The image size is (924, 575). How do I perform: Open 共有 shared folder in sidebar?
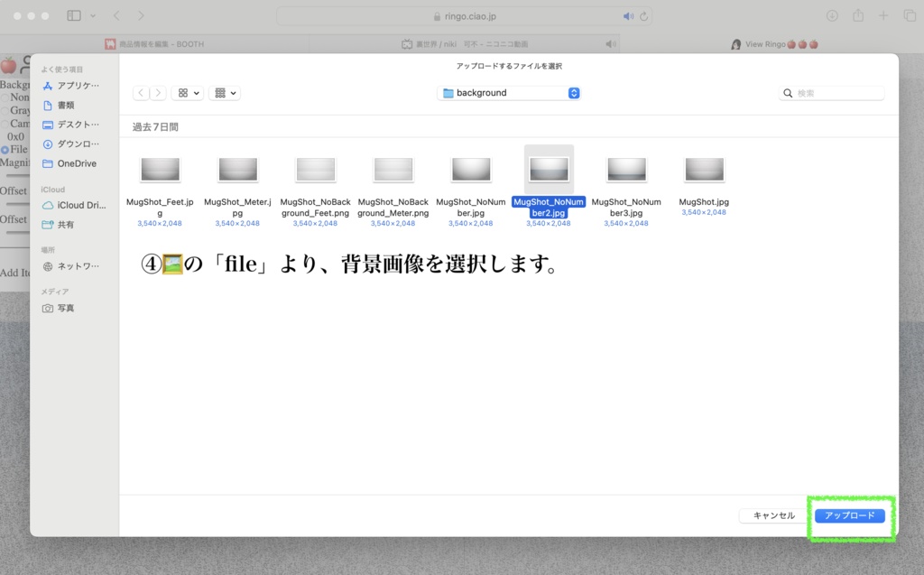[x=59, y=225]
